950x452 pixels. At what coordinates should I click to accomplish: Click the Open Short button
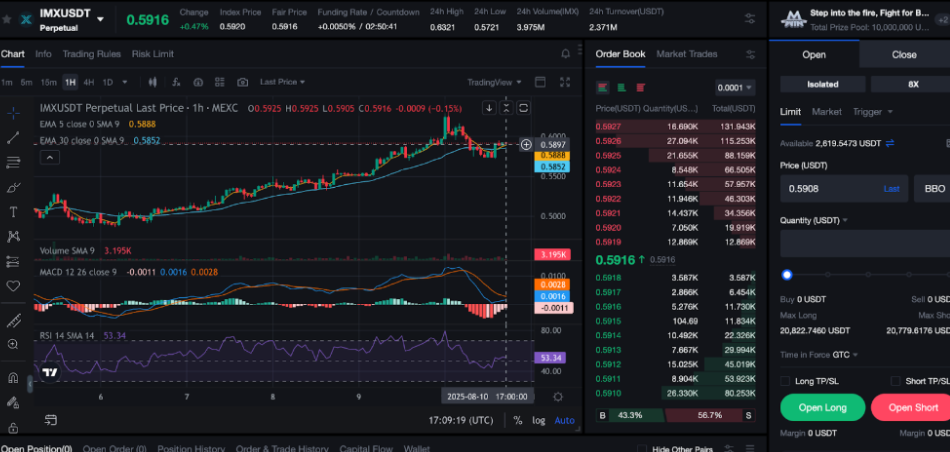pos(910,407)
